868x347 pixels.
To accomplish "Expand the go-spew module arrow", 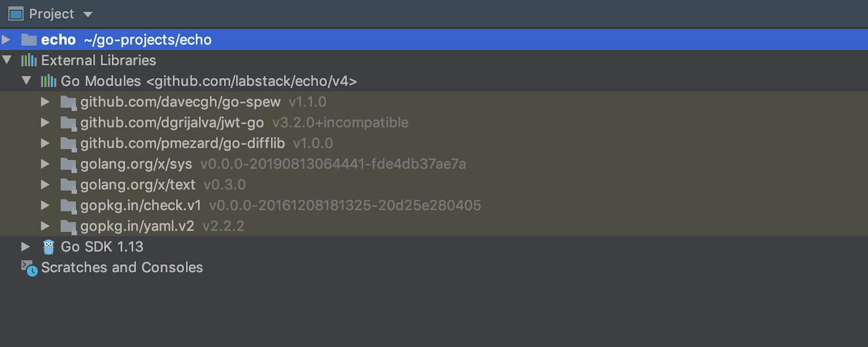I will pos(45,102).
